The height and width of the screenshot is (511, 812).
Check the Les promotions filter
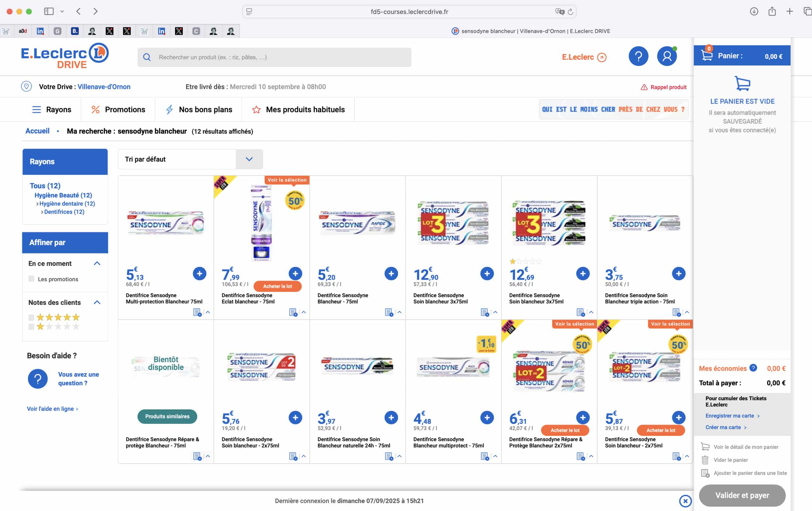(31, 278)
